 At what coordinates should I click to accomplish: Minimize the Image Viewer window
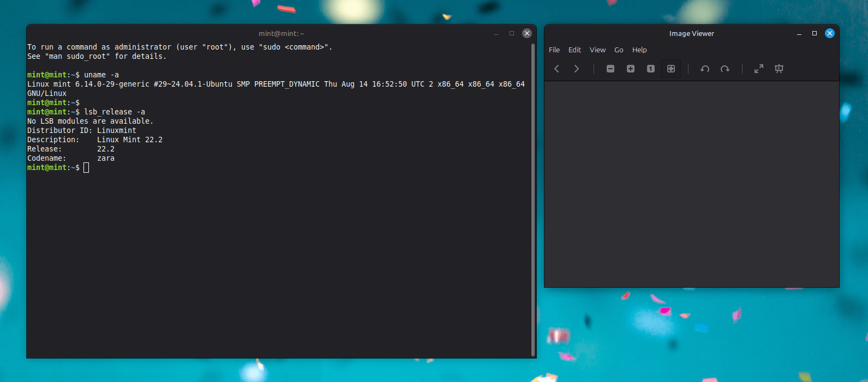coord(799,33)
